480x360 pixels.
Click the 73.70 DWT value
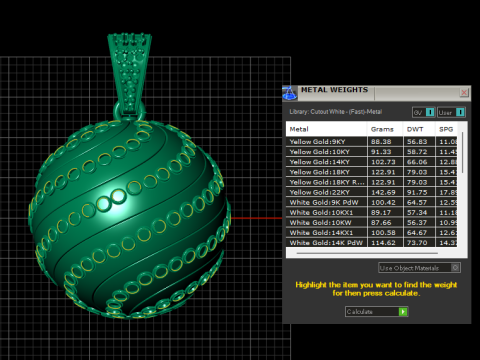(x=417, y=243)
